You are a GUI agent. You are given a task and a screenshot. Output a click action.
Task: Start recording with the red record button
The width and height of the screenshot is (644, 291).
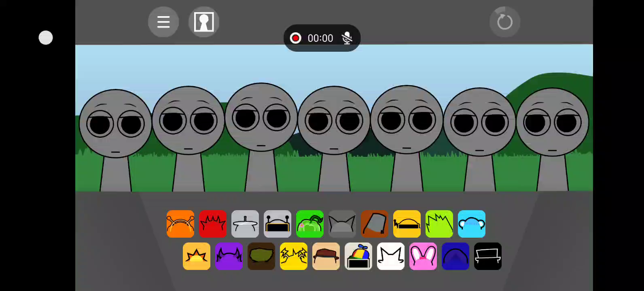point(296,38)
